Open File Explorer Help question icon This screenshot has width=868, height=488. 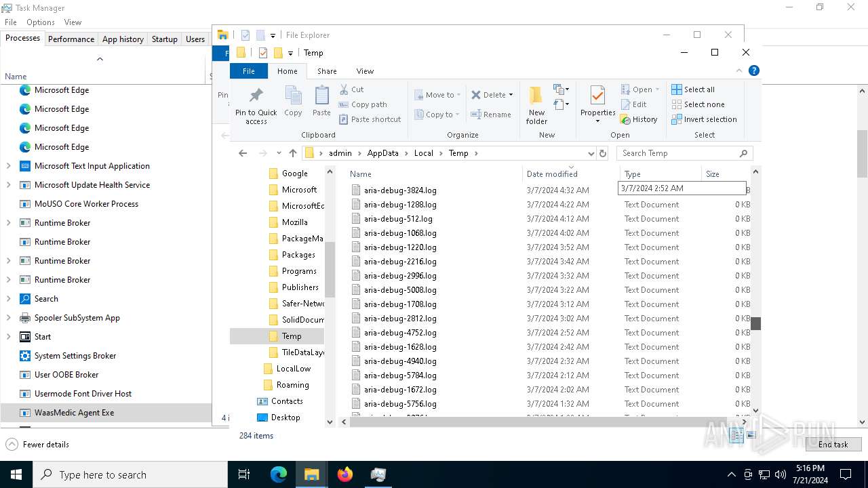coord(753,70)
